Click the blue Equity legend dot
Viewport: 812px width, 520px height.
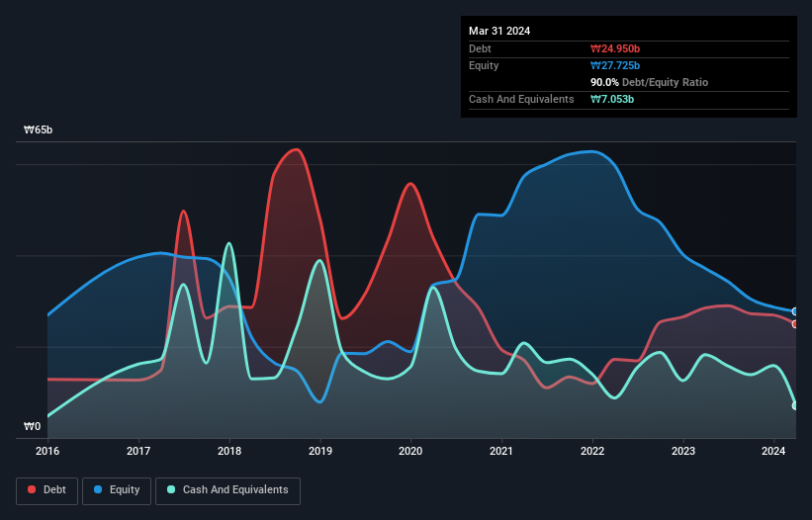click(x=98, y=489)
